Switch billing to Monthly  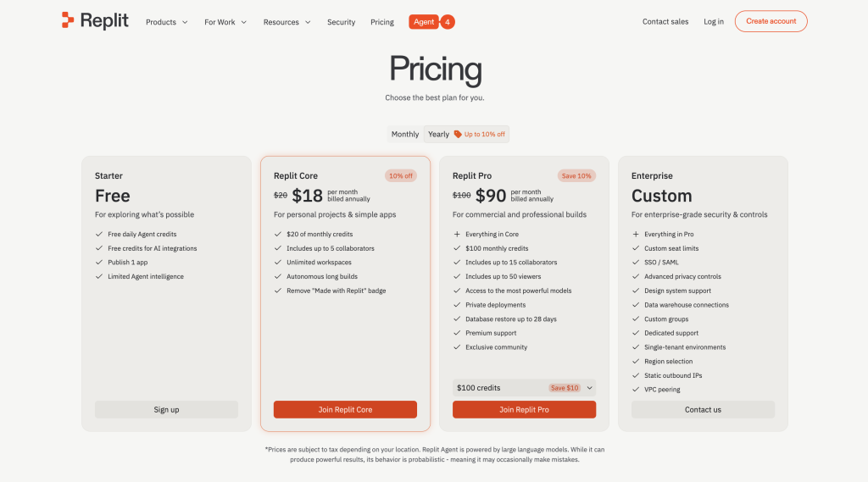click(x=405, y=134)
